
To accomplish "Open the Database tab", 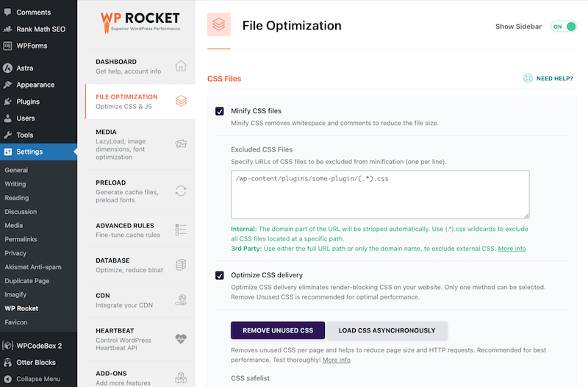I will 140,265.
